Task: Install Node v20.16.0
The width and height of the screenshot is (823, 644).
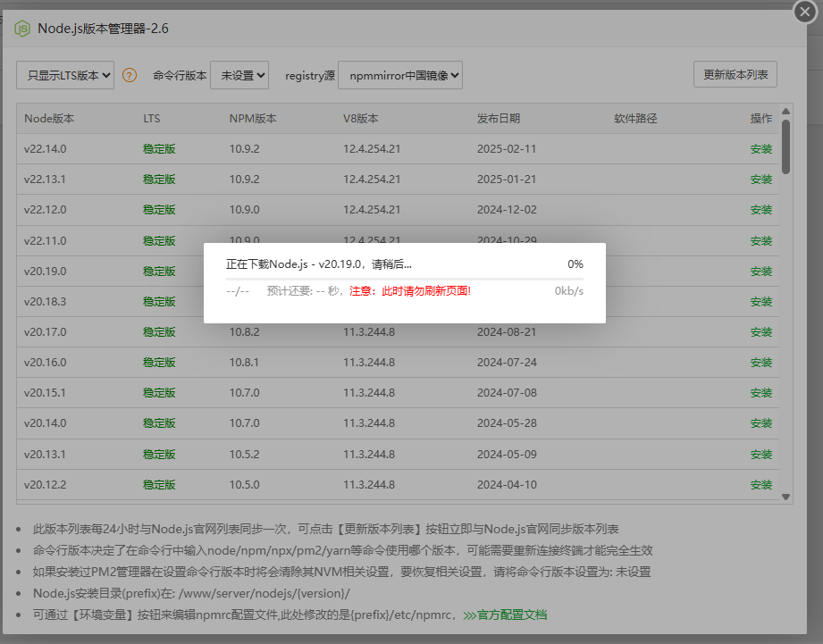Action: pos(761,363)
